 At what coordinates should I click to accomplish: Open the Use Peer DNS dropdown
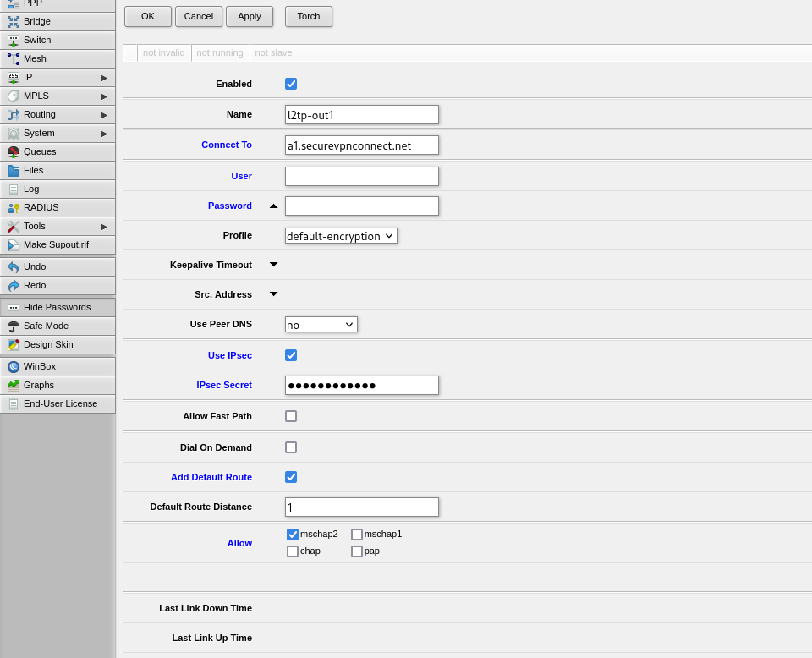pos(321,325)
